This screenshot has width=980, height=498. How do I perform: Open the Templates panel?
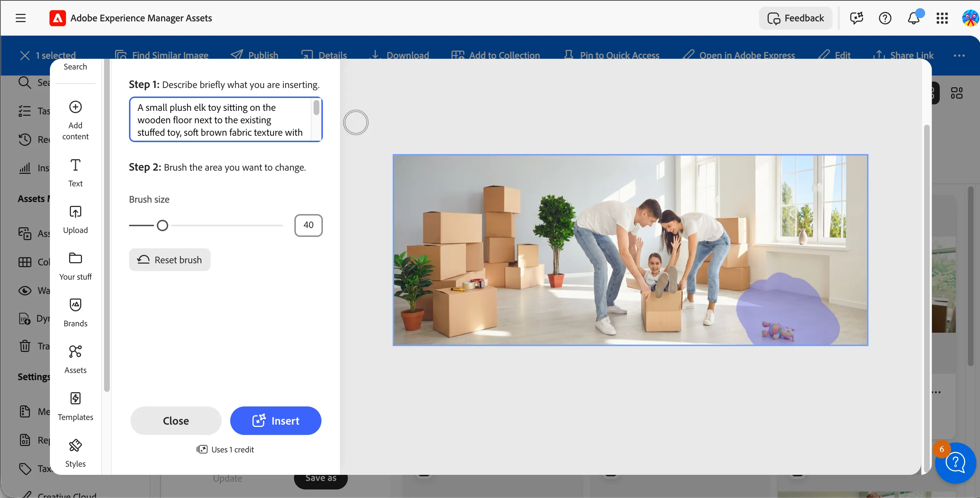click(75, 407)
